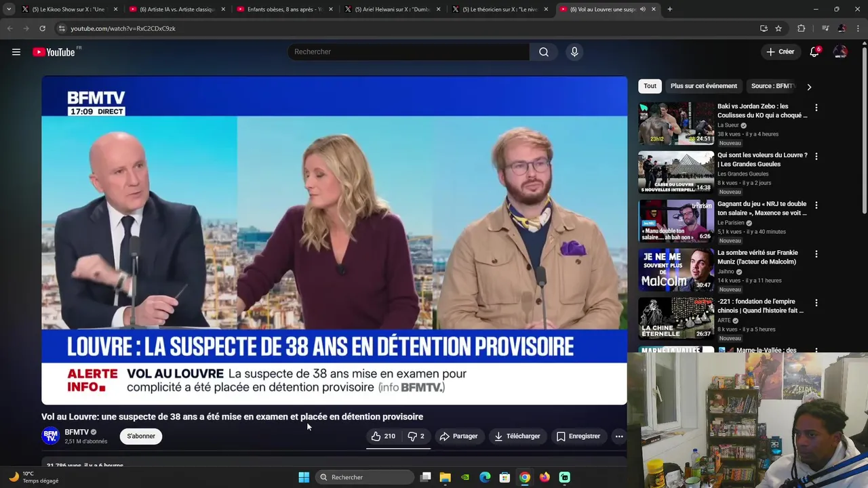
Task: Open the Qui sont les voleurs du Louvre thumbnail
Action: (676, 172)
